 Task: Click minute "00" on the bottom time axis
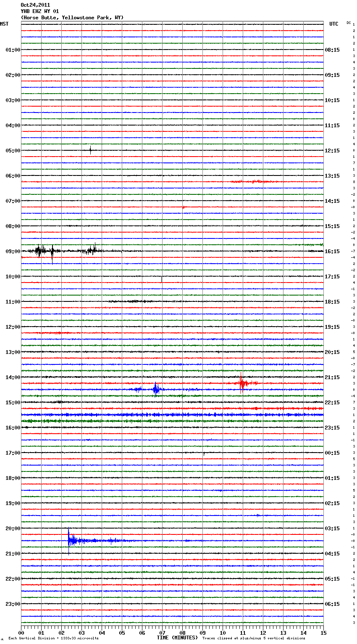pyautogui.click(x=21, y=633)
